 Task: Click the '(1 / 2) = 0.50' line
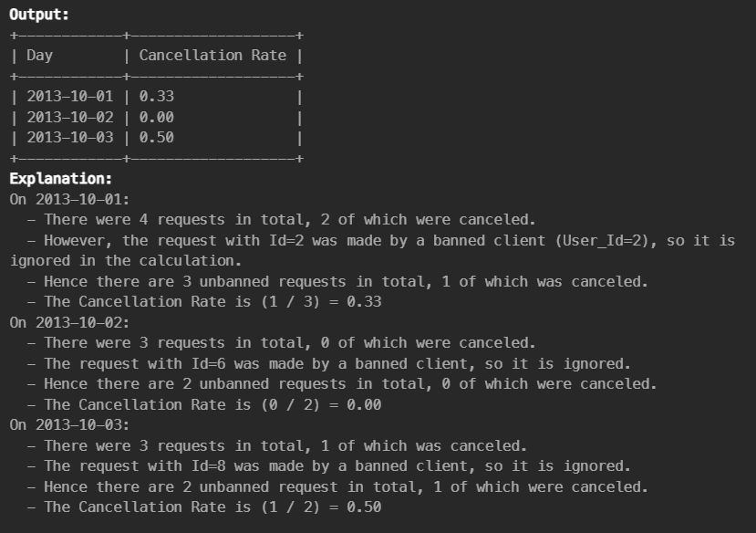point(204,507)
